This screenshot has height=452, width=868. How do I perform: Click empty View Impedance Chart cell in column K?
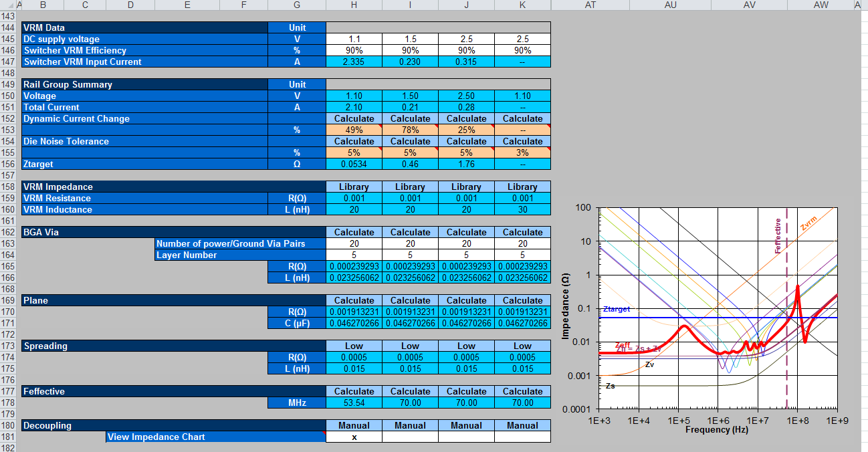pos(522,437)
